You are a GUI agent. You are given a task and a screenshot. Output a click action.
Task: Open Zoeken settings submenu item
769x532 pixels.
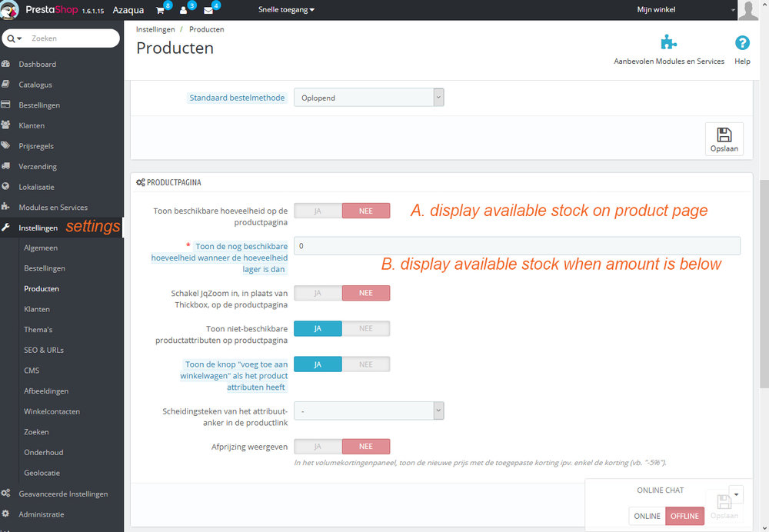click(x=36, y=432)
